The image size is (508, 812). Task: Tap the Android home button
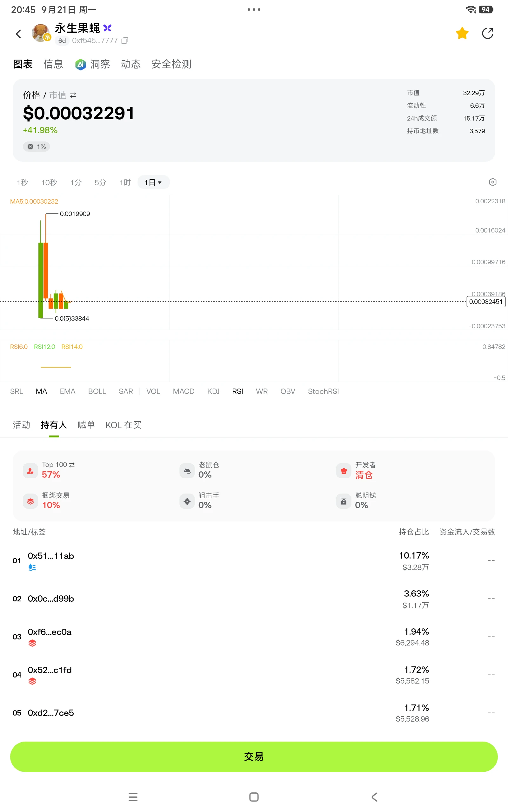click(x=254, y=797)
